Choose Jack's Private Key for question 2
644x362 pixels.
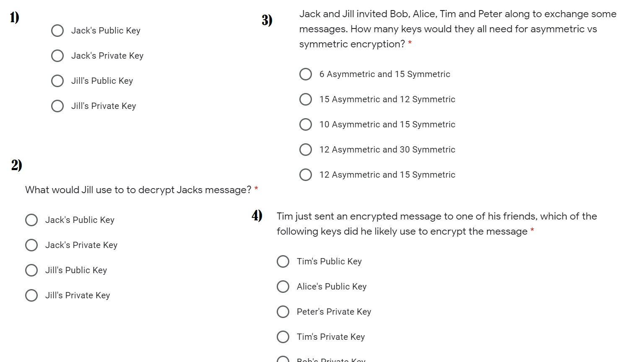31,245
